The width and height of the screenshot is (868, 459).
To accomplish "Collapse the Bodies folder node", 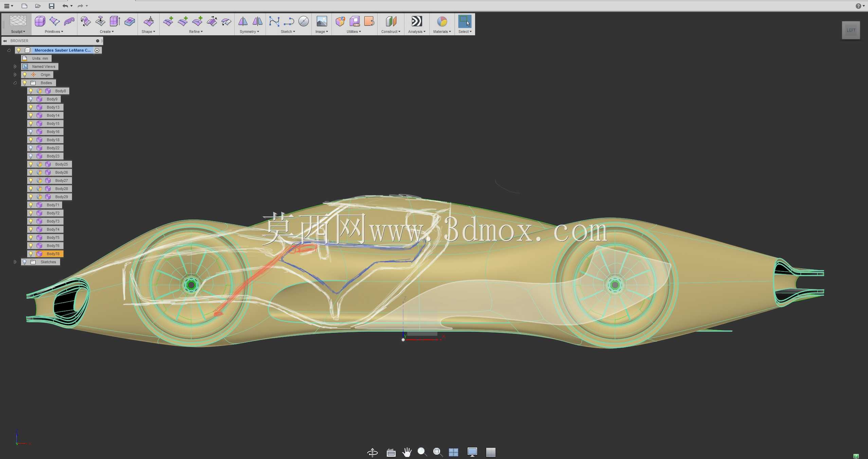I will click(15, 83).
